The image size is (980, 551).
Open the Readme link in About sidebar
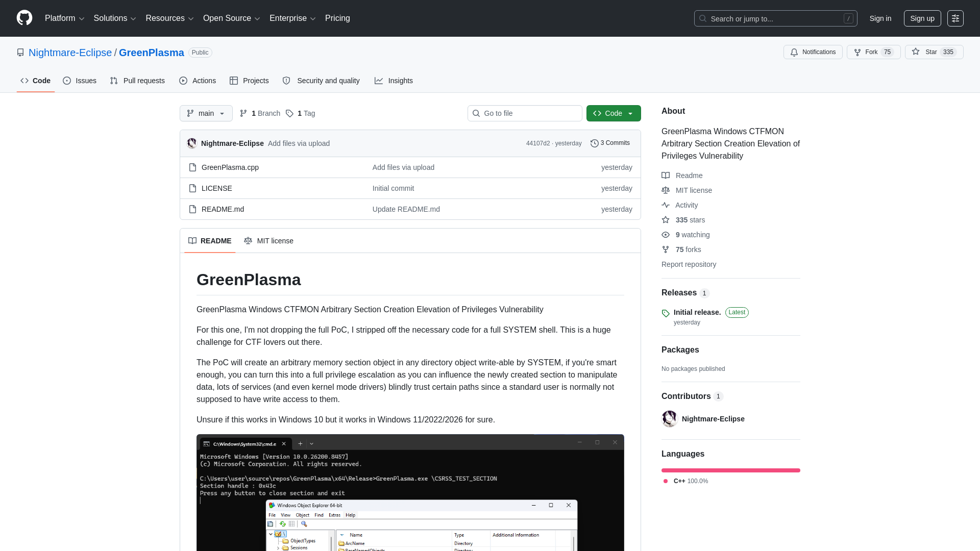point(682,176)
